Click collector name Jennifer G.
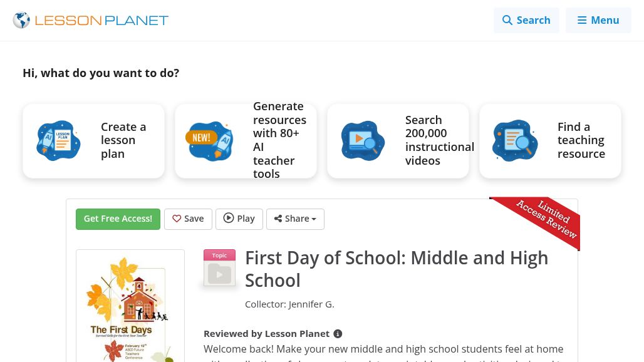644x362 pixels. click(311, 304)
